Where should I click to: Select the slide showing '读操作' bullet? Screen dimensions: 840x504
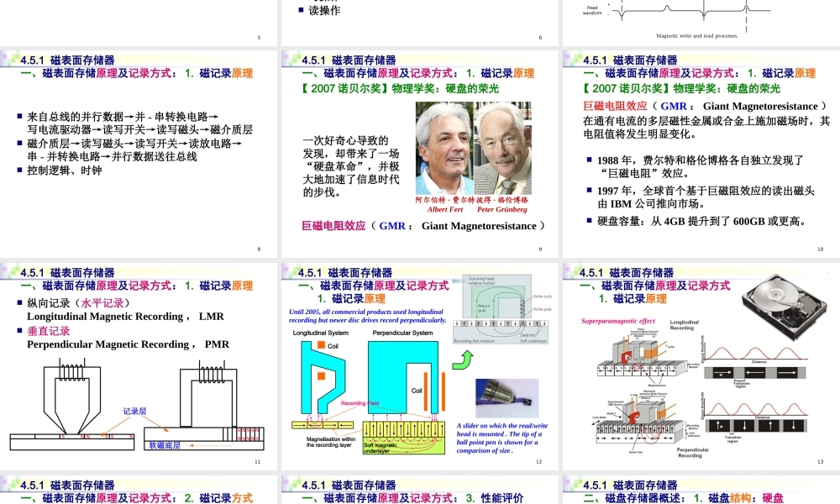coord(420,21)
